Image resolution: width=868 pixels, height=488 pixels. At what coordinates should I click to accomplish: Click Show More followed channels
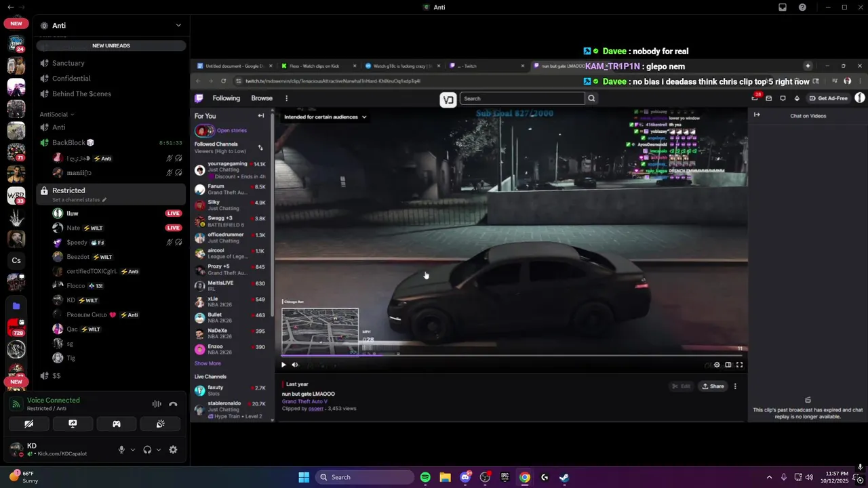point(208,363)
